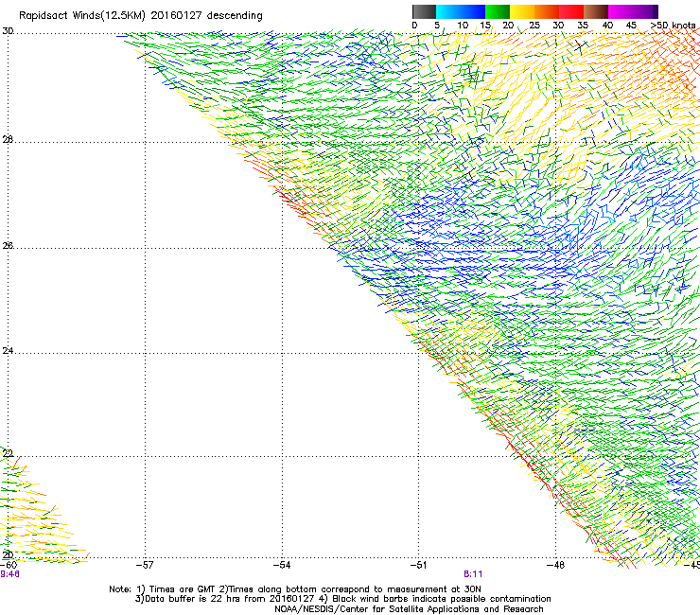700x615 pixels.
Task: Select the "40" value under the color legend
Action: pyautogui.click(x=607, y=26)
